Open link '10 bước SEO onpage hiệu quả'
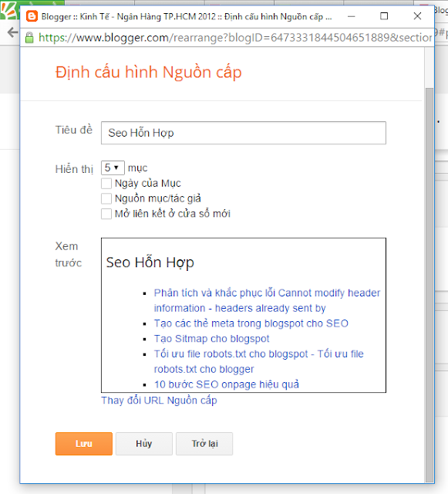The image size is (448, 494). point(227,384)
